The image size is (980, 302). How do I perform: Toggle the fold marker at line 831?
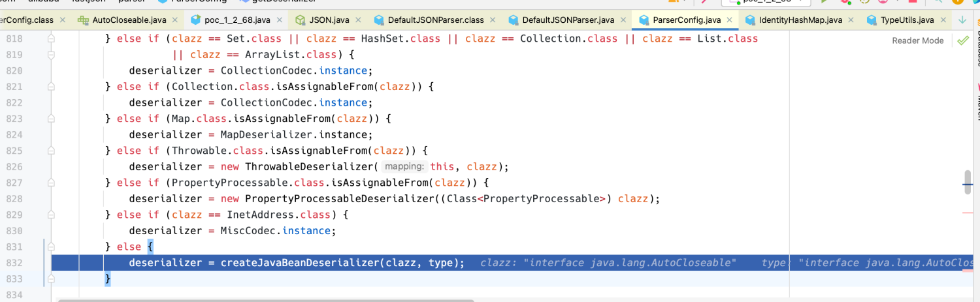pyautogui.click(x=51, y=247)
